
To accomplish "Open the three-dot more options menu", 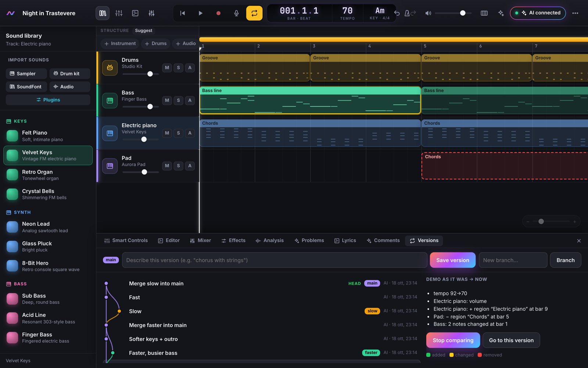I will point(575,13).
